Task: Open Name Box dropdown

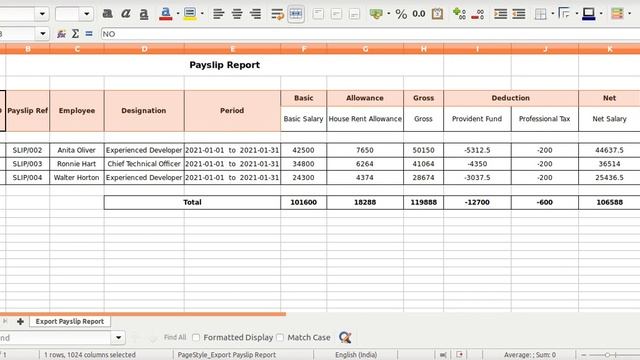Action: coord(42,34)
